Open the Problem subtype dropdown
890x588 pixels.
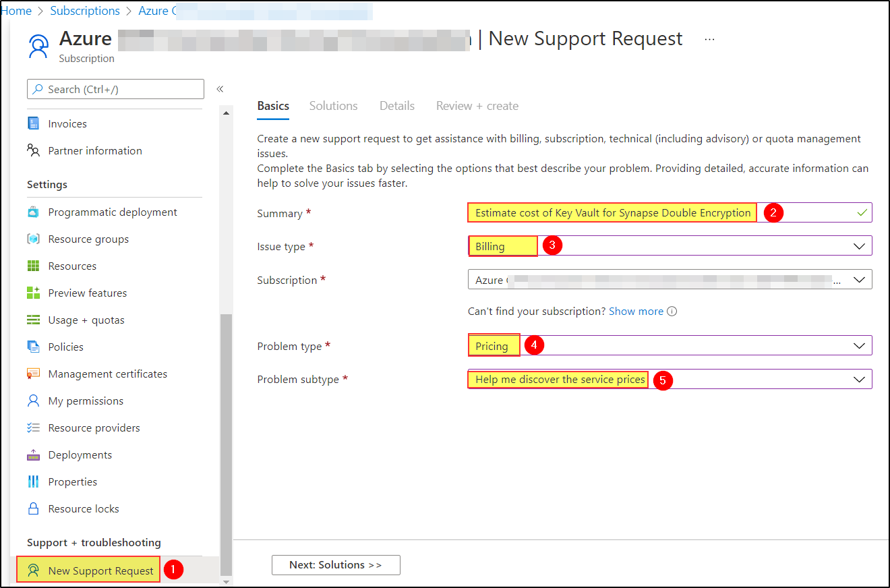click(x=670, y=380)
